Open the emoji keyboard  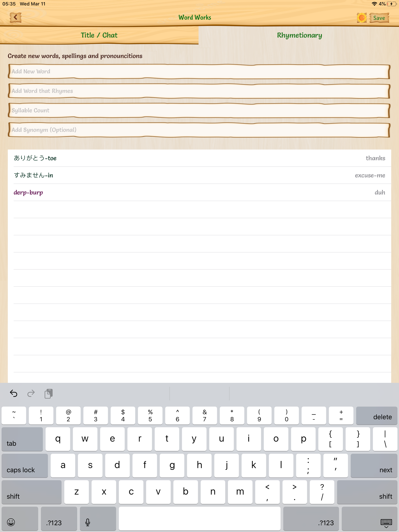tap(20, 519)
